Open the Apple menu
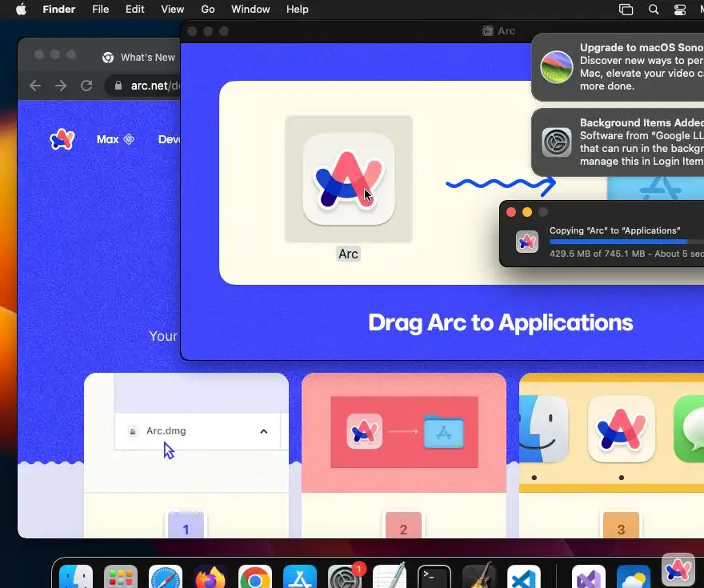 pos(21,9)
